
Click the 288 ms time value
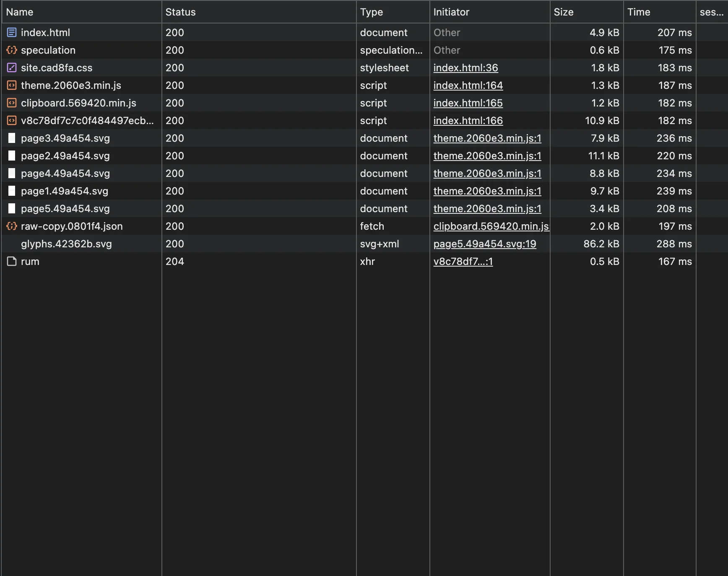tap(674, 244)
